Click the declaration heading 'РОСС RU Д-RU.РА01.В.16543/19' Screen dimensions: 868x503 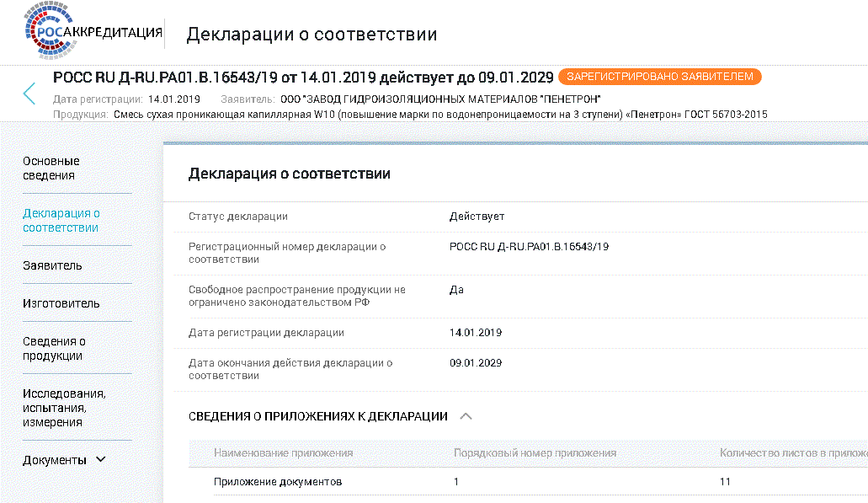(303, 77)
